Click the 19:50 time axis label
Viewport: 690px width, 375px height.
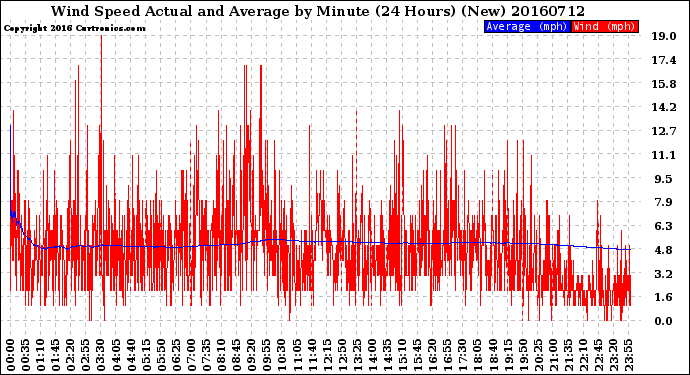tap(523, 355)
